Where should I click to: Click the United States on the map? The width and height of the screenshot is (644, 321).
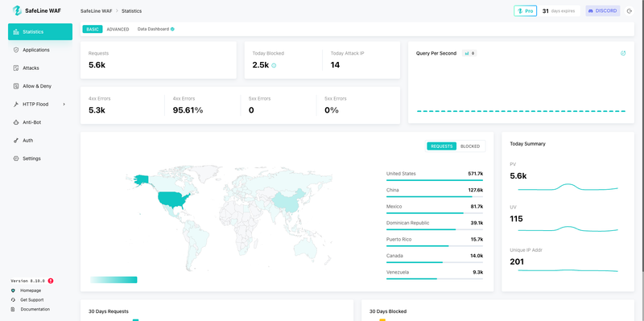click(x=174, y=199)
